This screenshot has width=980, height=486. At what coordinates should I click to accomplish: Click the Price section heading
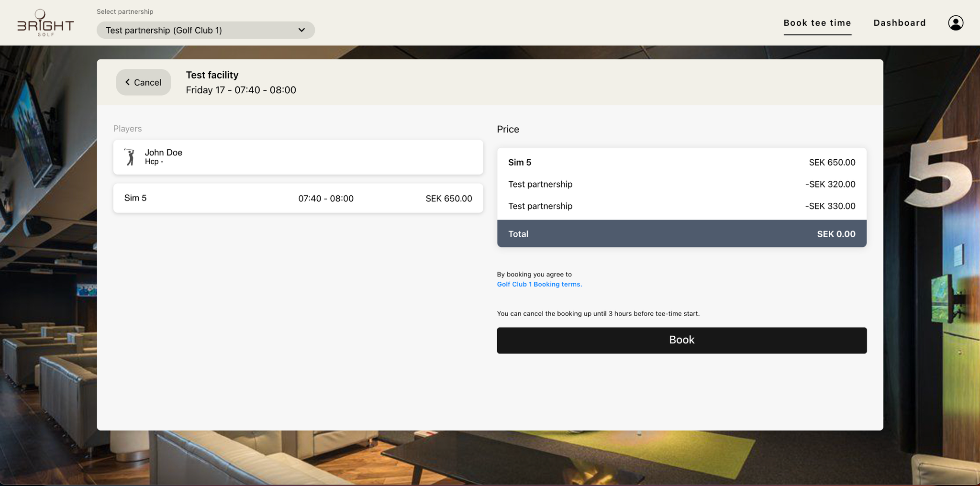[x=508, y=129]
